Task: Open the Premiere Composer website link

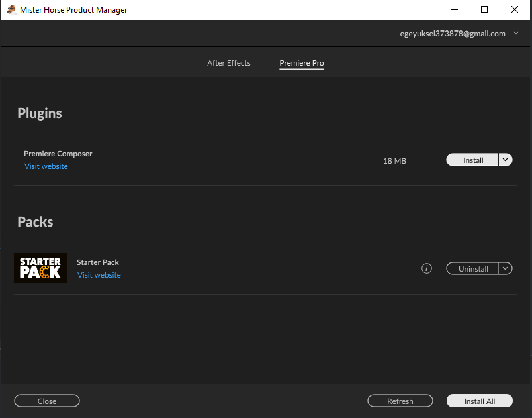Action: pyautogui.click(x=46, y=166)
